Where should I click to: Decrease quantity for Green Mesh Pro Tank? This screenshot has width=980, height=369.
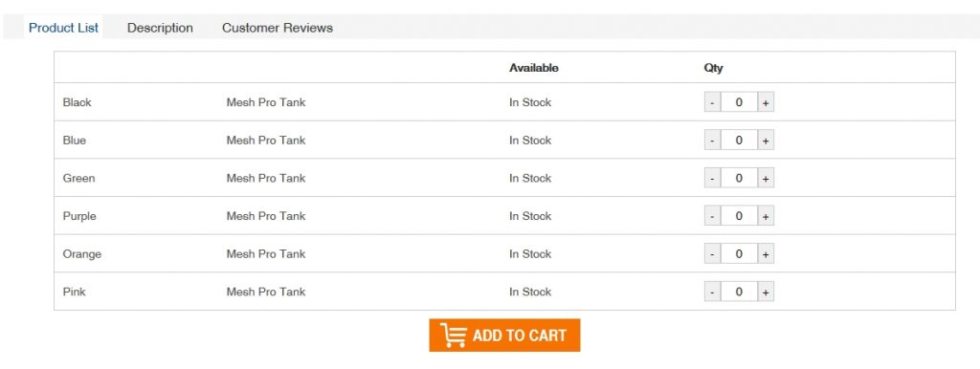tap(712, 178)
